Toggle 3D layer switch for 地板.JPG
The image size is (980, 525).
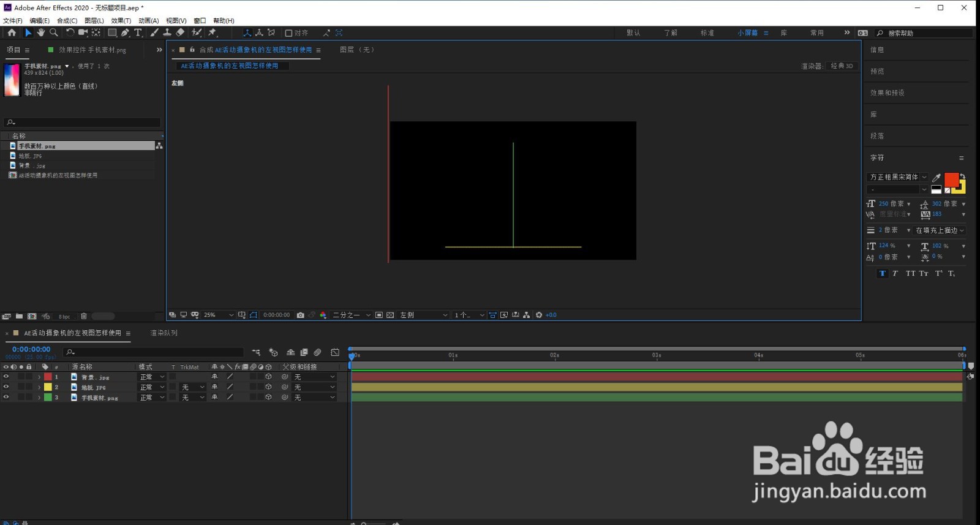pos(268,387)
